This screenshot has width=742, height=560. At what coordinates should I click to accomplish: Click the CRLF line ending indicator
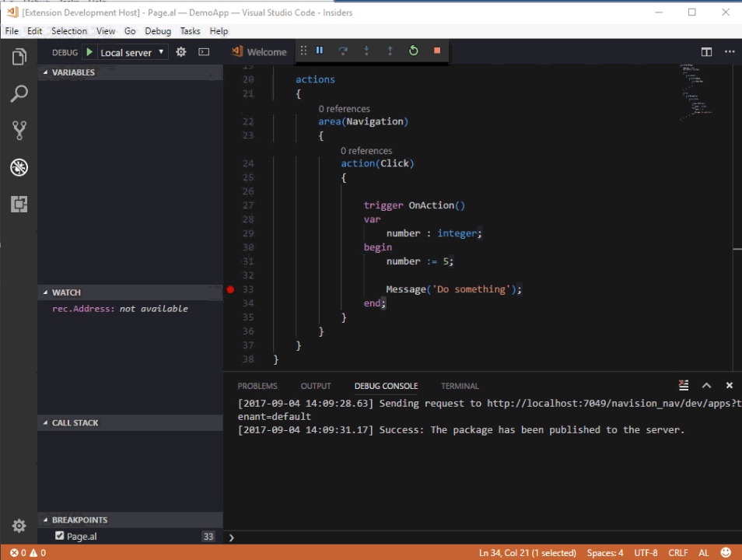pos(677,553)
